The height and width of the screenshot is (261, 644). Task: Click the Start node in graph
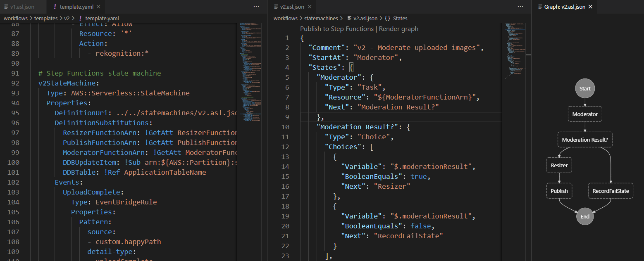(x=585, y=88)
